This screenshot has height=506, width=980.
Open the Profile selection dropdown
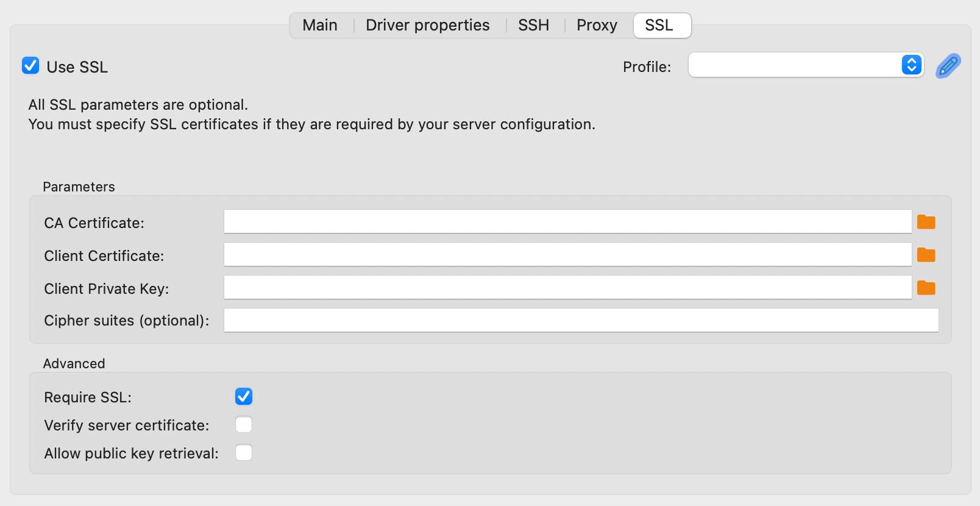coord(910,65)
